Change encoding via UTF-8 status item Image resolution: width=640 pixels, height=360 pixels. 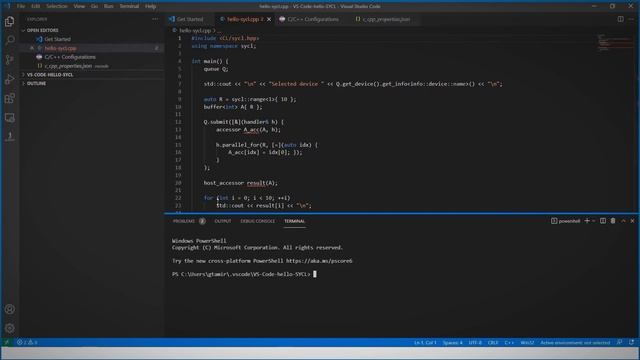coord(475,342)
